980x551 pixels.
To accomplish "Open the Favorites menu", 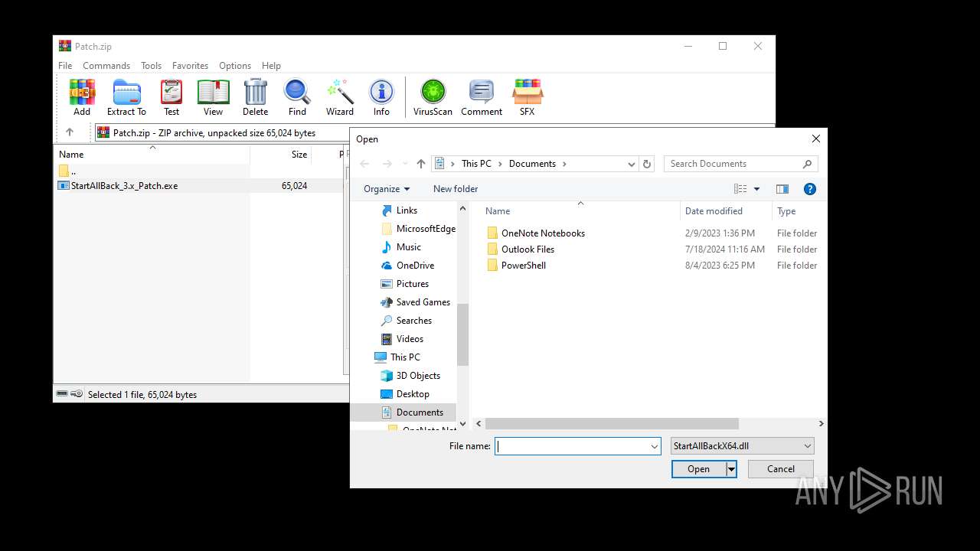I will (190, 66).
